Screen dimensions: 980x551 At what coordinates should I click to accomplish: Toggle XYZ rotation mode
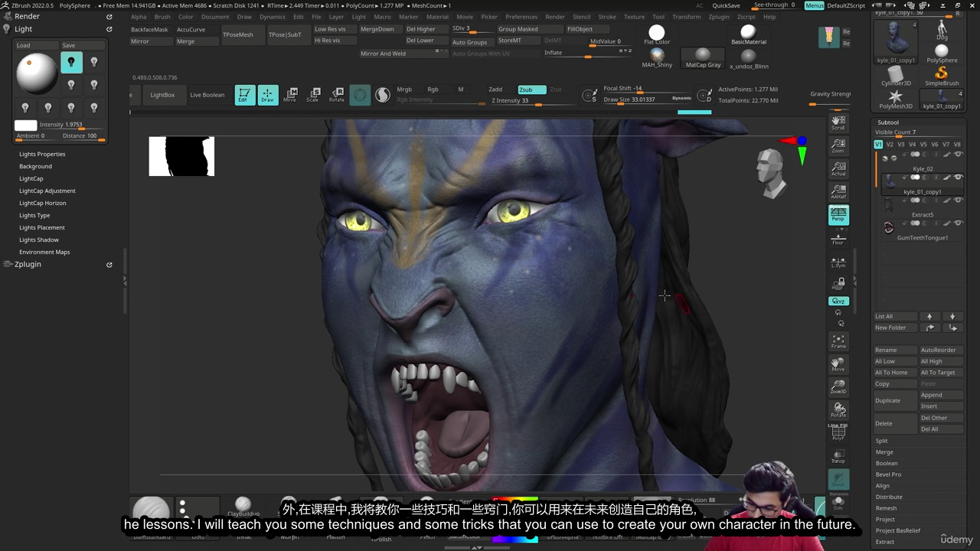(838, 301)
